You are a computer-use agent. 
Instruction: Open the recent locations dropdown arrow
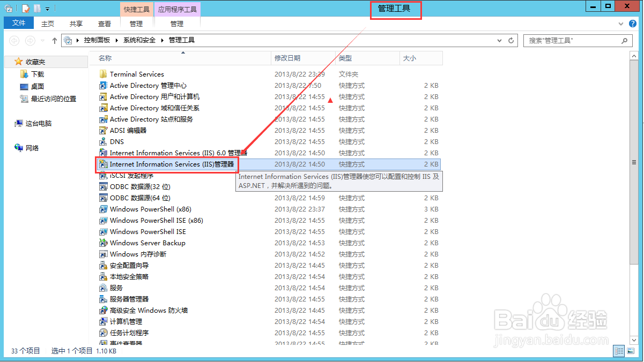point(43,40)
